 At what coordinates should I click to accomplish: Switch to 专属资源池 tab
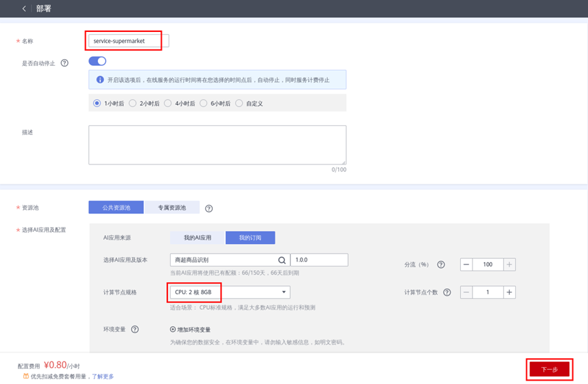click(x=172, y=207)
